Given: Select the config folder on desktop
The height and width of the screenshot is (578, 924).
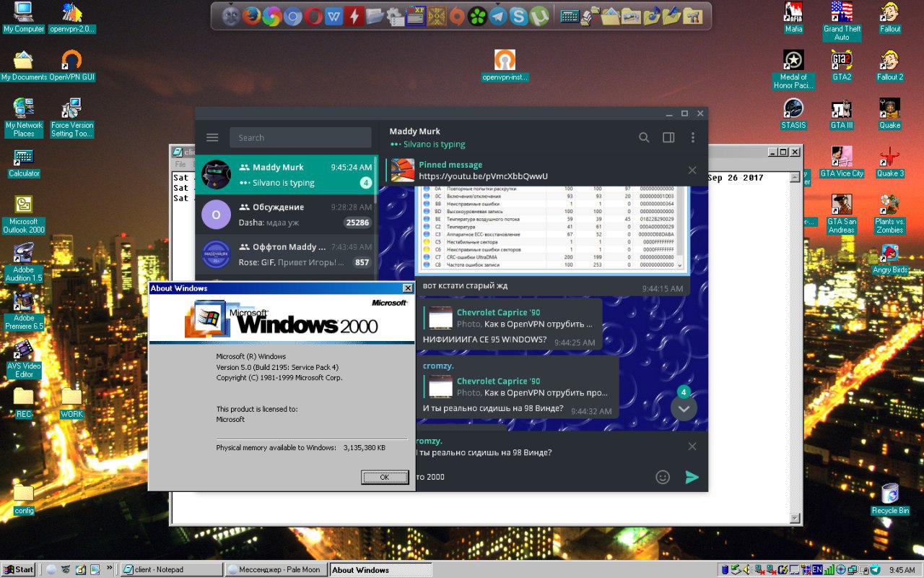Looking at the screenshot, I should (24, 499).
